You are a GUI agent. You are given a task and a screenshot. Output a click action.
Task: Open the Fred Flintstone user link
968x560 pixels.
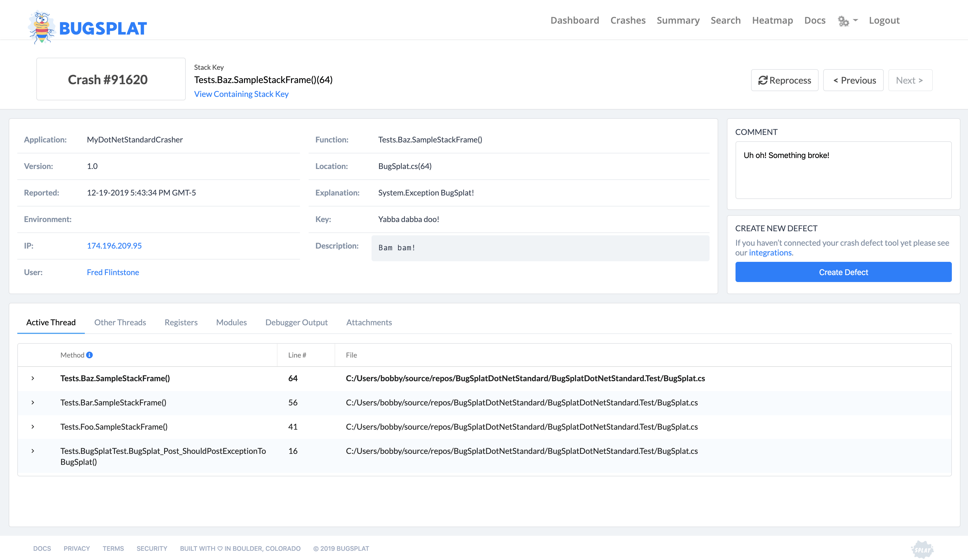113,272
